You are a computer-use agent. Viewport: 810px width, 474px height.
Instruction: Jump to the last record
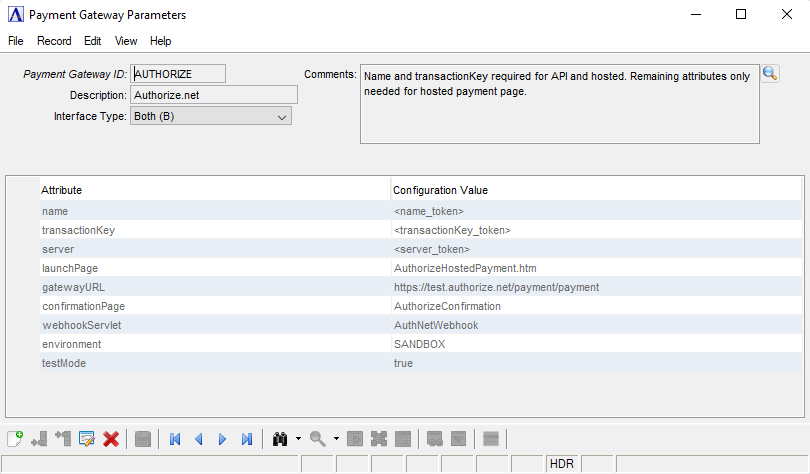pos(247,439)
